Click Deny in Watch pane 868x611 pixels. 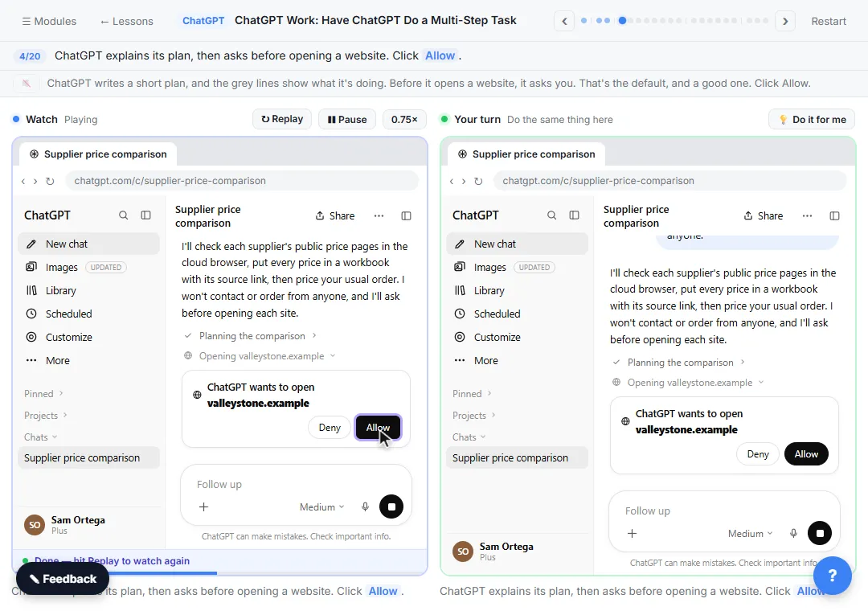330,427
